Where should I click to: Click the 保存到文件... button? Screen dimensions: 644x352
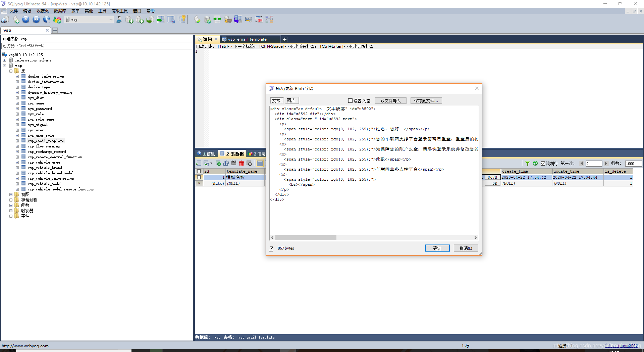tap(426, 101)
